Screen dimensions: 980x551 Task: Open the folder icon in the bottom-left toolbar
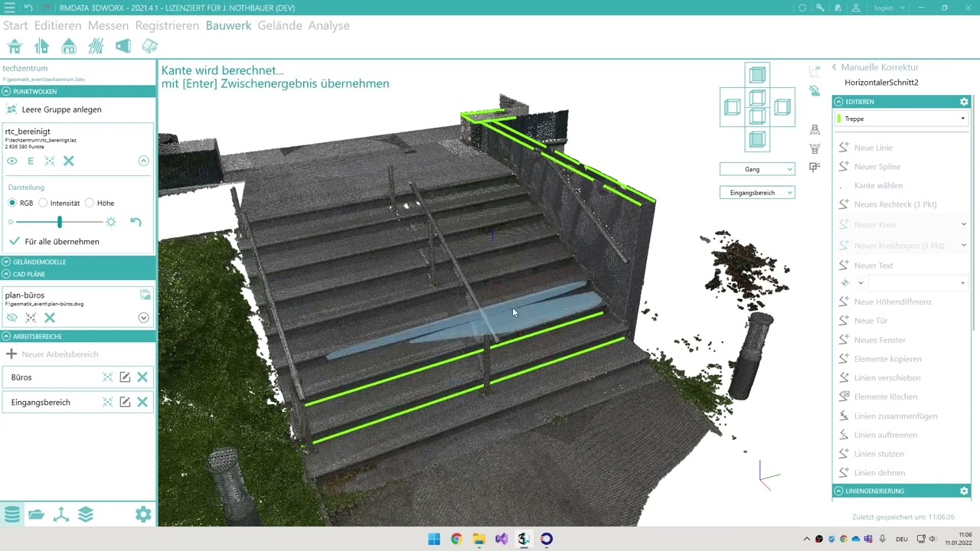(36, 514)
